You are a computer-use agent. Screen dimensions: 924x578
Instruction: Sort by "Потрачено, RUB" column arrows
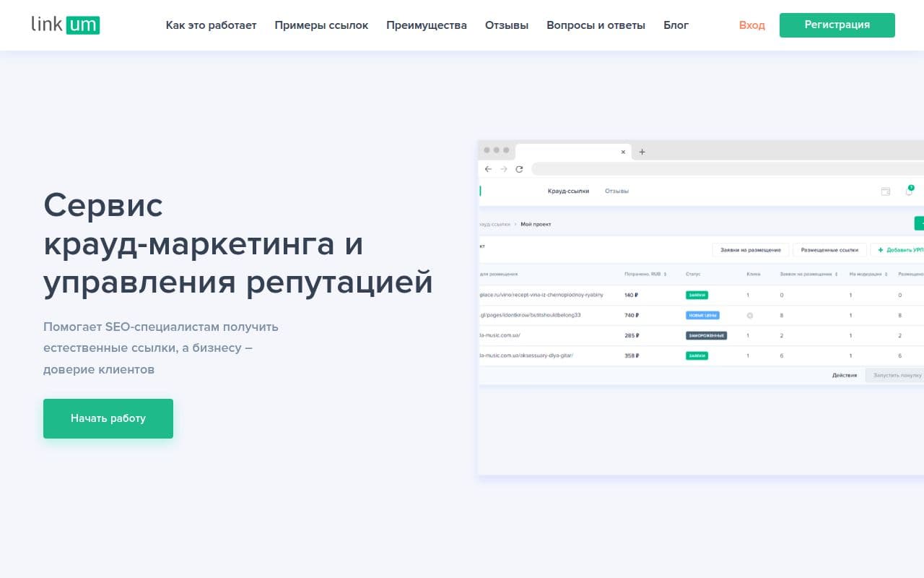pyautogui.click(x=664, y=275)
